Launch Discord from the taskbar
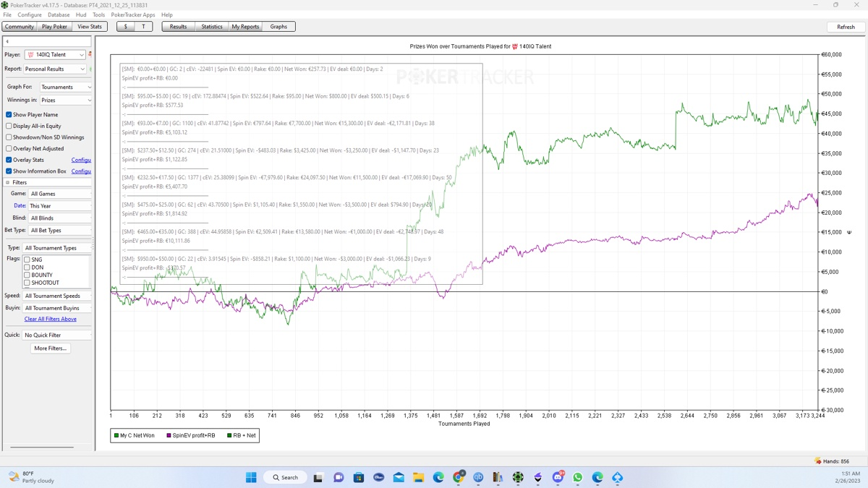The width and height of the screenshot is (868, 488). (558, 477)
